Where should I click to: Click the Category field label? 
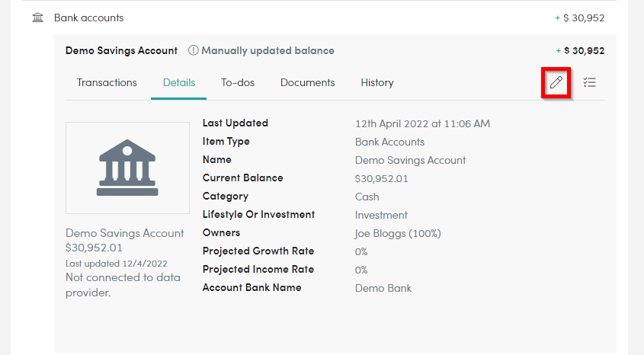pos(226,197)
